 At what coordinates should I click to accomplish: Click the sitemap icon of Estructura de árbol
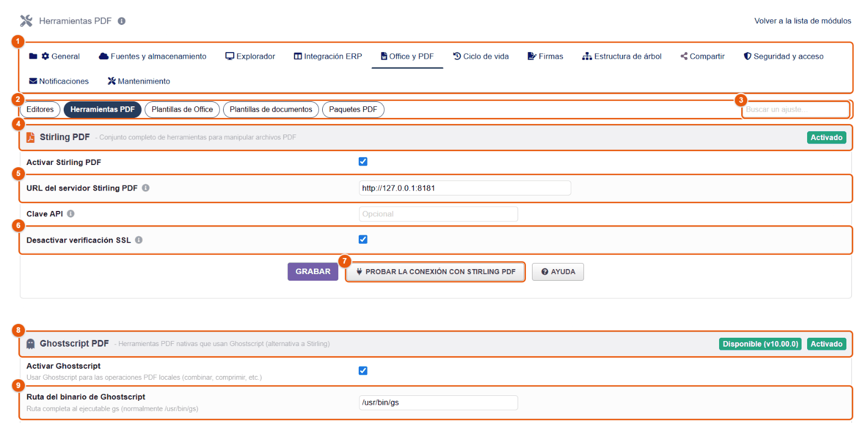click(587, 56)
